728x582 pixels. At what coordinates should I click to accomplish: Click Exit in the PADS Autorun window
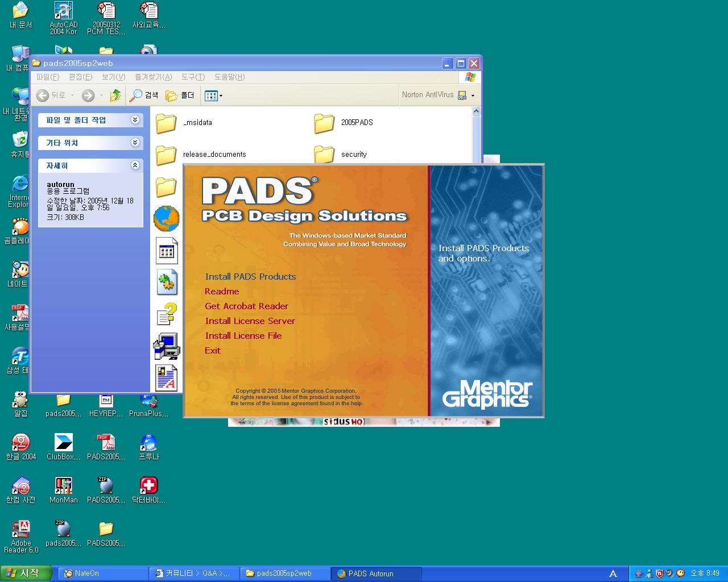point(213,351)
